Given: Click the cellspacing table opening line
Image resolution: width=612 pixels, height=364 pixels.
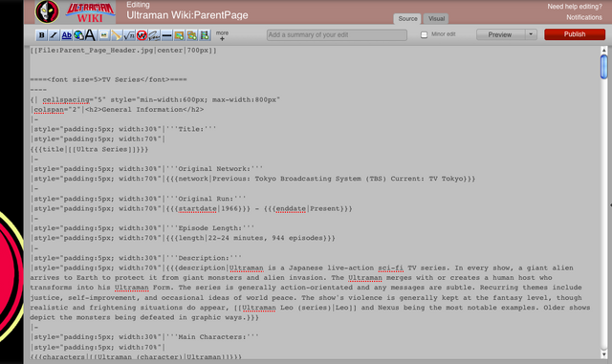Looking at the screenshot, I should point(155,100).
